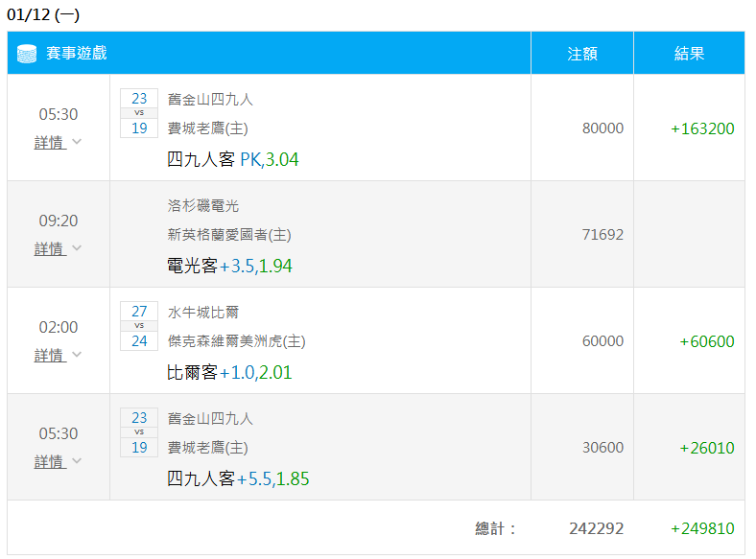Select the 四九人客 PK,3.04 bet line
Viewport: 756px width, 559px height.
tap(233, 159)
